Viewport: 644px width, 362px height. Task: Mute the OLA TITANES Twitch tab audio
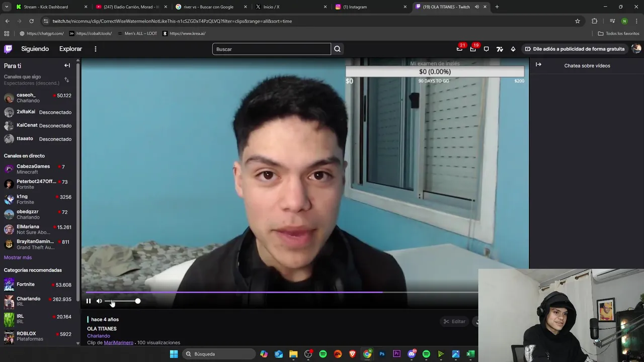pos(476,7)
